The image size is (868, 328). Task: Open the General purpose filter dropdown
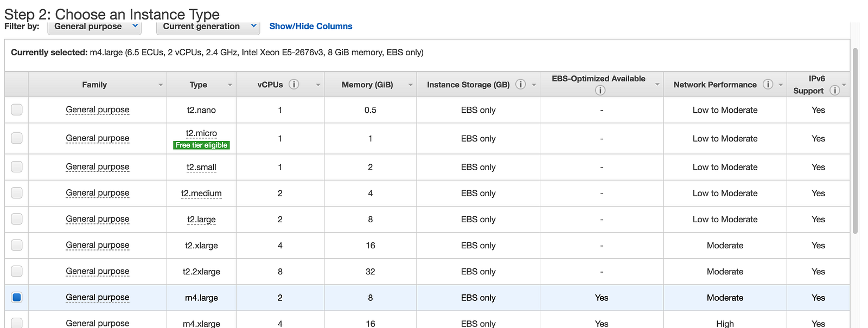[94, 27]
